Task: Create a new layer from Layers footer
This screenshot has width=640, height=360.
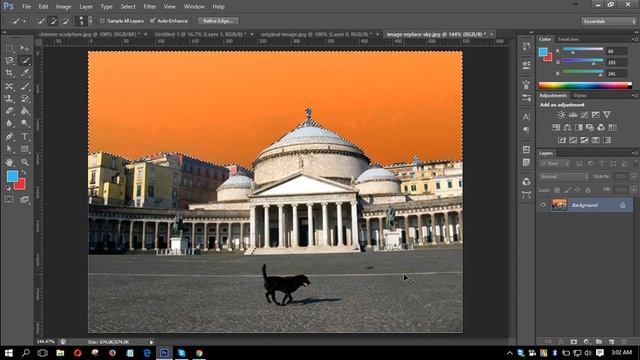Action: click(611, 342)
